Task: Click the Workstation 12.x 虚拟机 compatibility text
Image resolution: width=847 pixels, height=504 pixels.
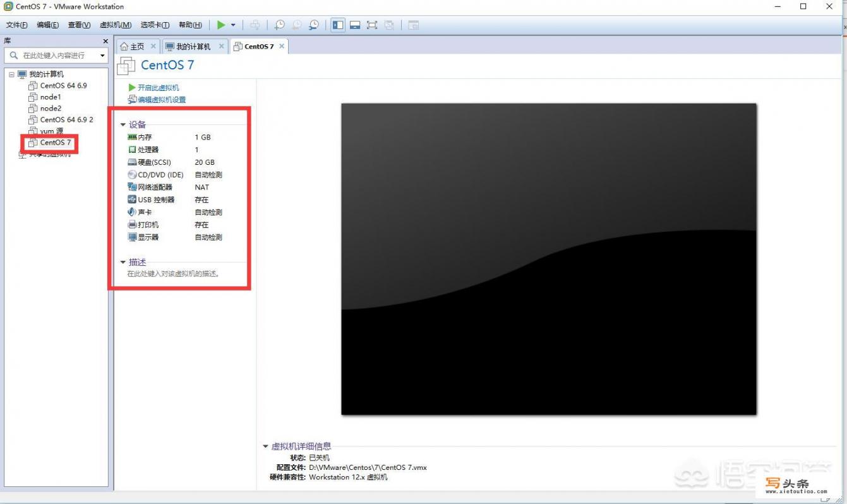Action: pos(348,477)
